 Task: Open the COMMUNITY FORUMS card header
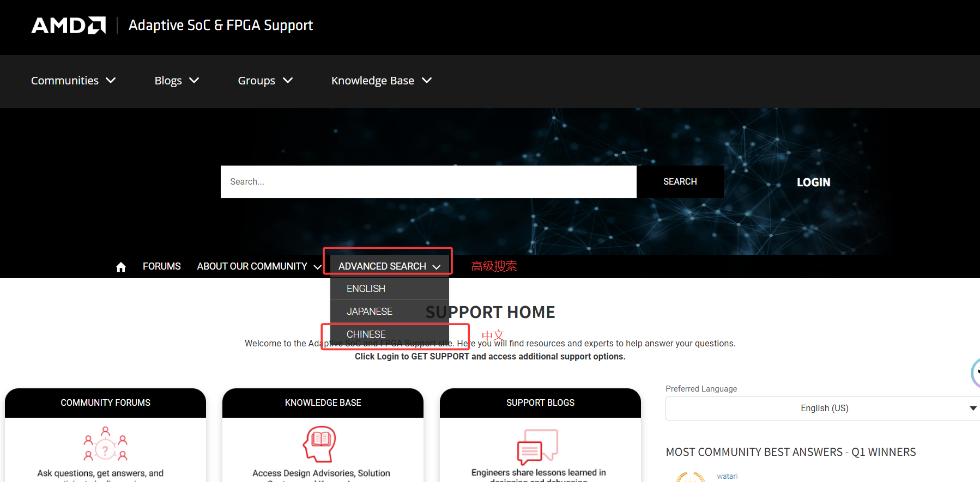coord(105,403)
